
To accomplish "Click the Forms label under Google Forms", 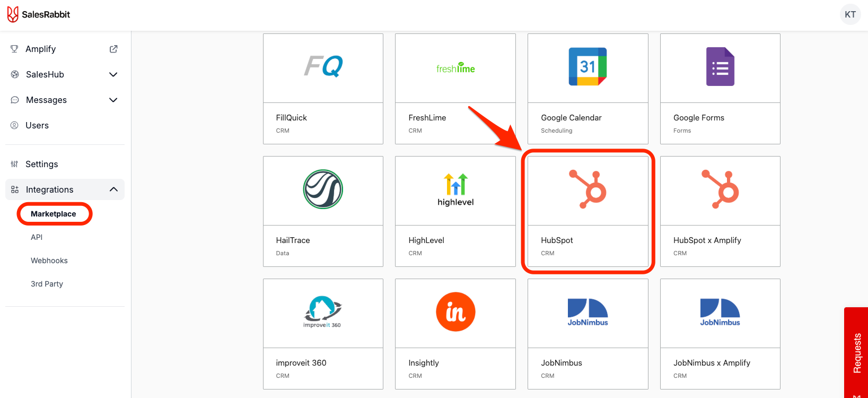I will pos(682,131).
